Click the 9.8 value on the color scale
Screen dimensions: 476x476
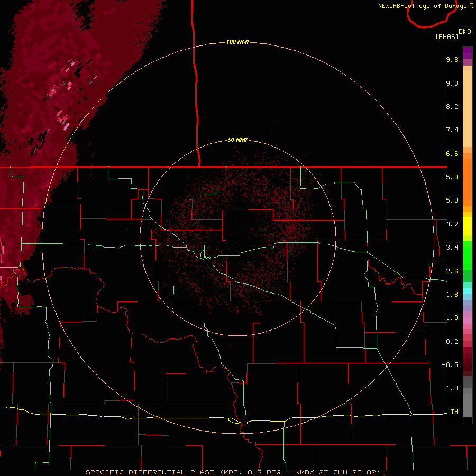pyautogui.click(x=452, y=59)
